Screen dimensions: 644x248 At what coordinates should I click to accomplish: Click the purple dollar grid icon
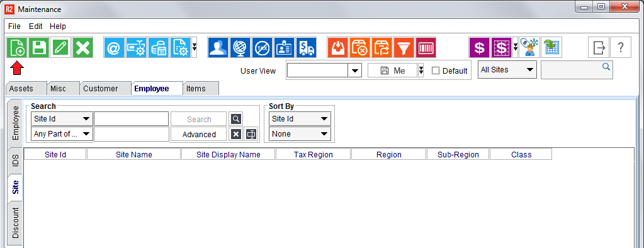[502, 48]
